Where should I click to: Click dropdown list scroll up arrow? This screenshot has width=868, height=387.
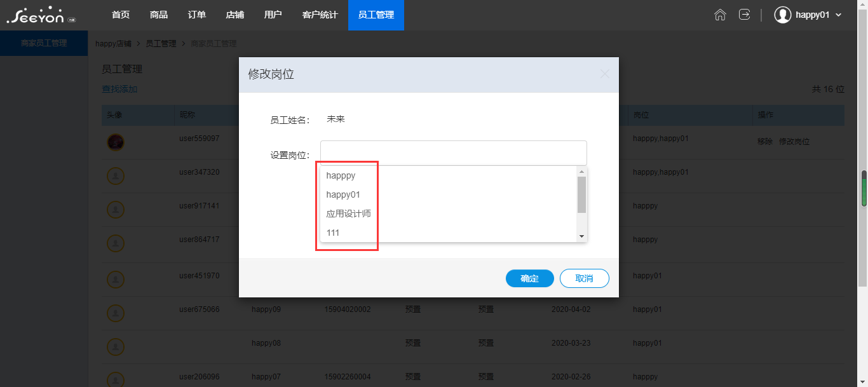pyautogui.click(x=581, y=172)
